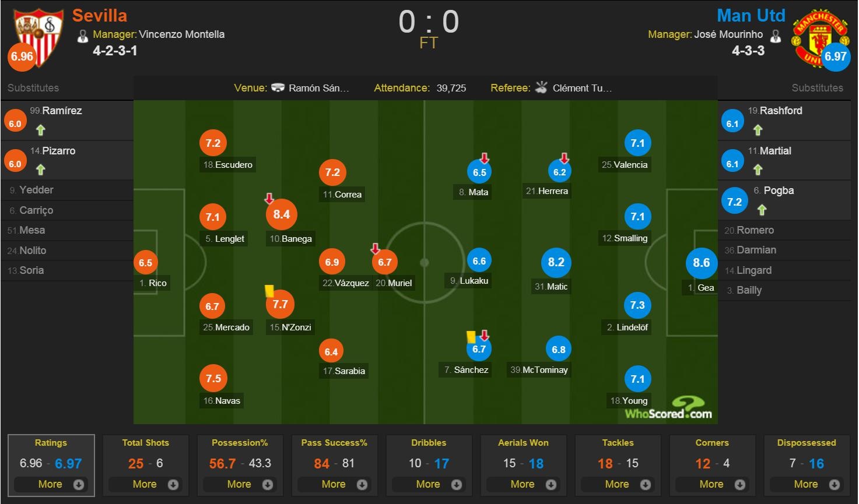Click the yellow card icon on Sánchez

469,336
